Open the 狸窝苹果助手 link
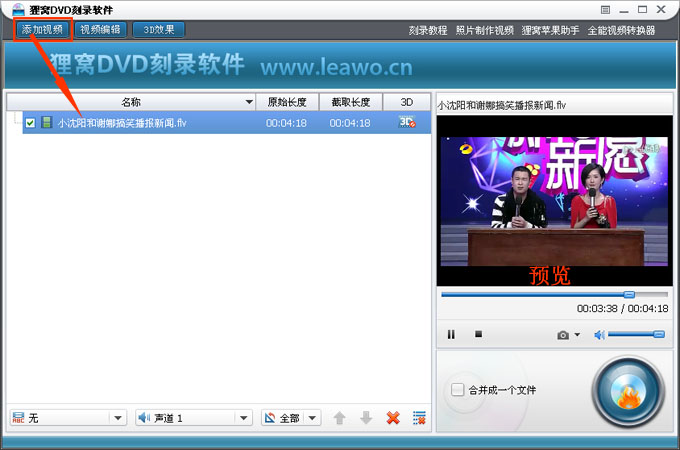Viewport: 680px width, 450px height. point(550,30)
